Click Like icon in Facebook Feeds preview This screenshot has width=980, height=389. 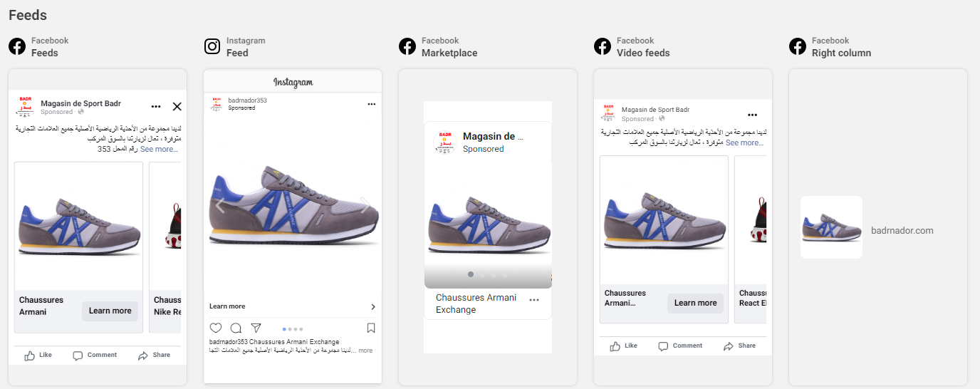point(30,356)
